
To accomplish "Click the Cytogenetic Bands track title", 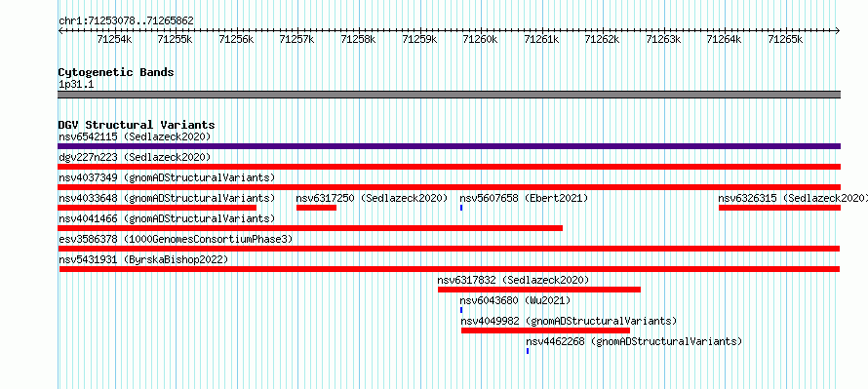I will point(116,72).
